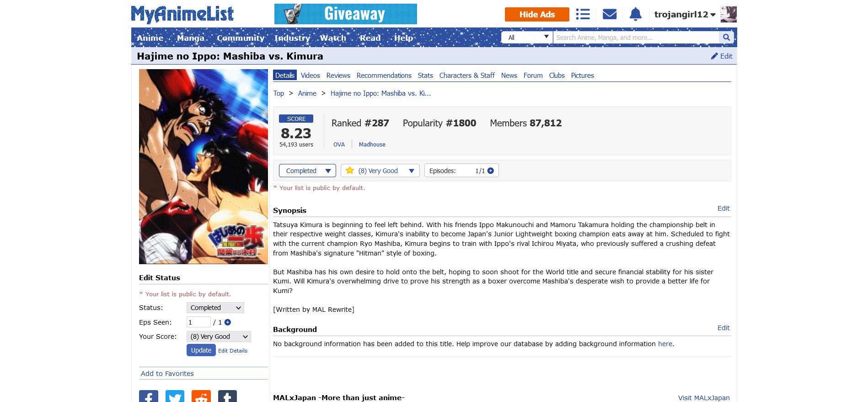Viewport: 868px width, 402px height.
Task: Click the Add to Favorites link
Action: click(x=167, y=374)
